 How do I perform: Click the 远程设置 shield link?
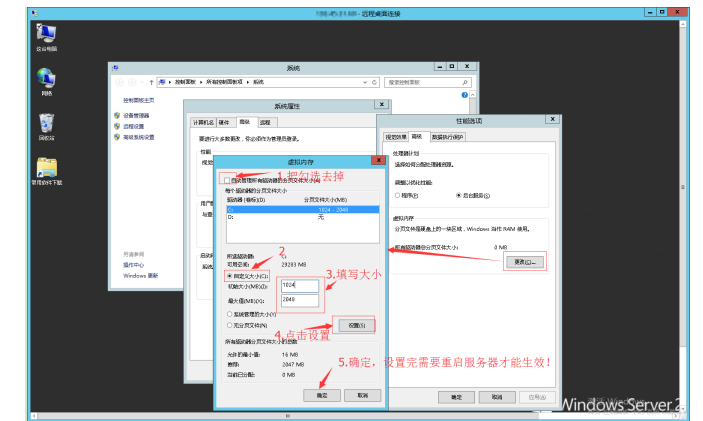pyautogui.click(x=132, y=126)
